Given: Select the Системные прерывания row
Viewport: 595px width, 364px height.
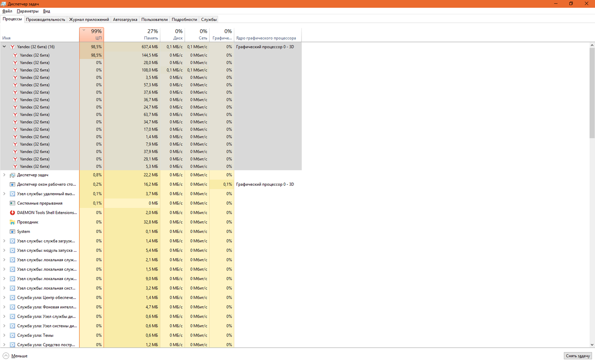Looking at the screenshot, I should point(151,203).
